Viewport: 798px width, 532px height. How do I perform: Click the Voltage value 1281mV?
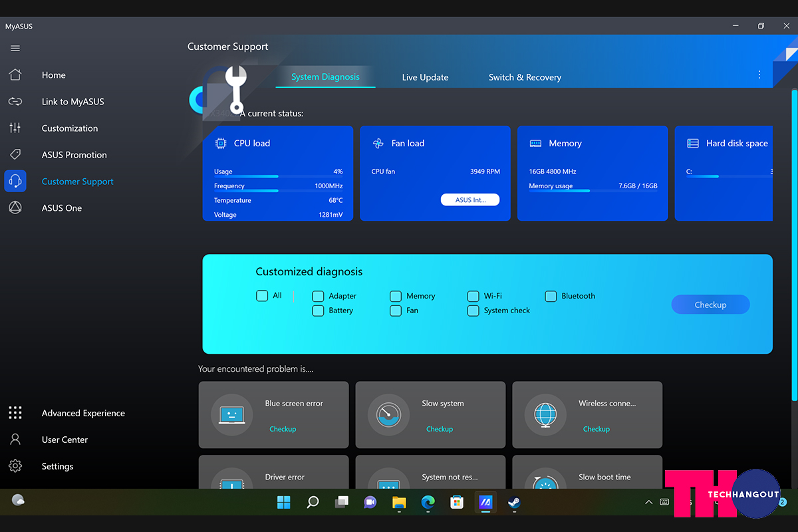click(x=331, y=215)
